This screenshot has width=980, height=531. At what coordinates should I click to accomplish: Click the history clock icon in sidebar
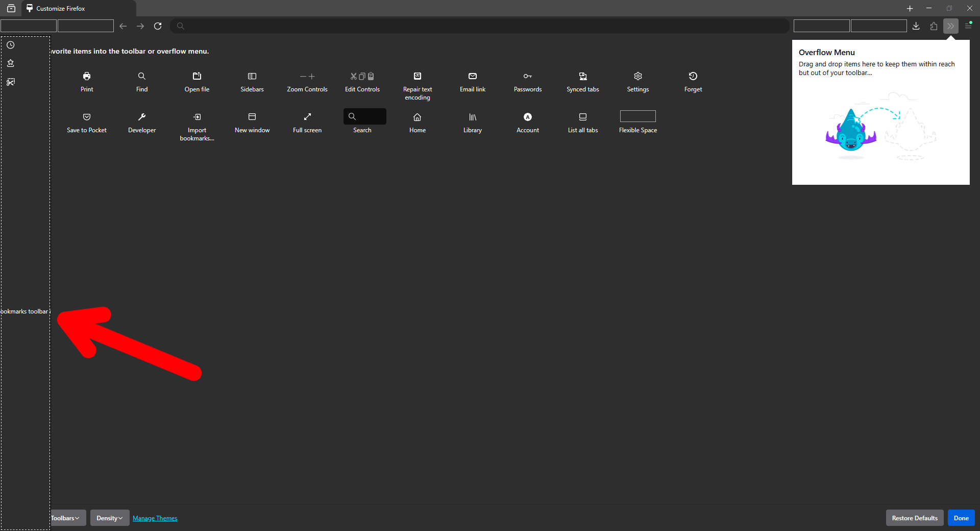11,45
